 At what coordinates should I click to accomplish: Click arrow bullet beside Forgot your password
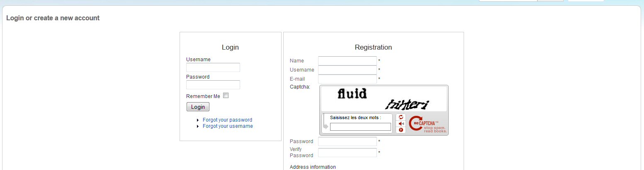[x=198, y=120]
